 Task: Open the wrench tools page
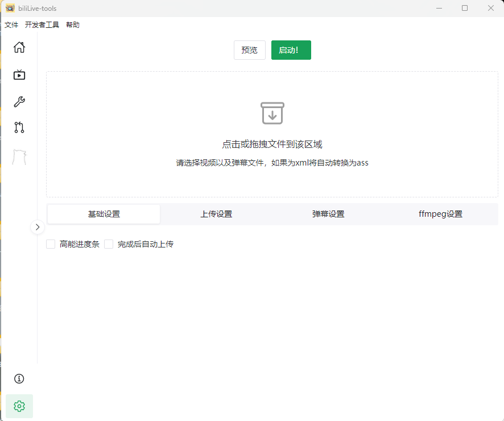pos(19,102)
